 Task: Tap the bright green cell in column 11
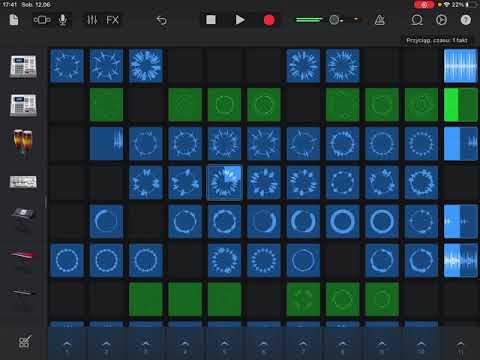point(461,105)
